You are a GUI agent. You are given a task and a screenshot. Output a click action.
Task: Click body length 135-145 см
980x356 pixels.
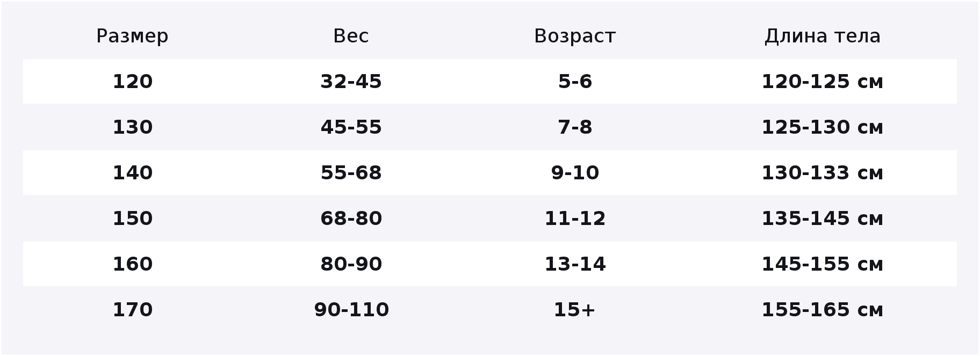coord(823,219)
